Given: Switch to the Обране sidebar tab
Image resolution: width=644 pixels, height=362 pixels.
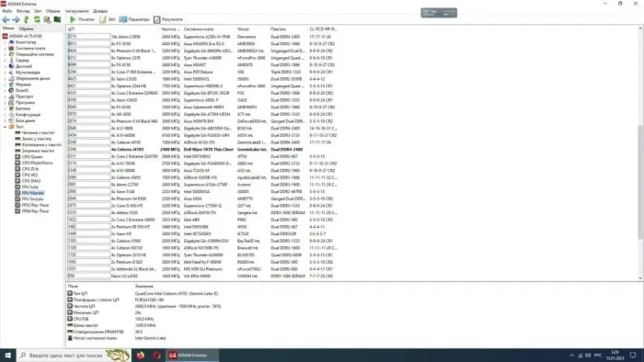Looking at the screenshot, I should [x=27, y=28].
